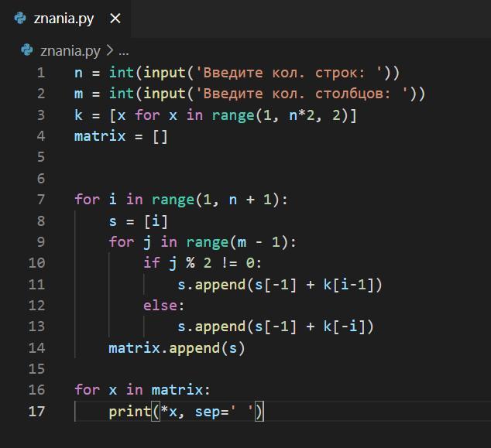Click 'range(1, n*2, 2)' on line 3
491x448 pixels.
[x=280, y=116]
